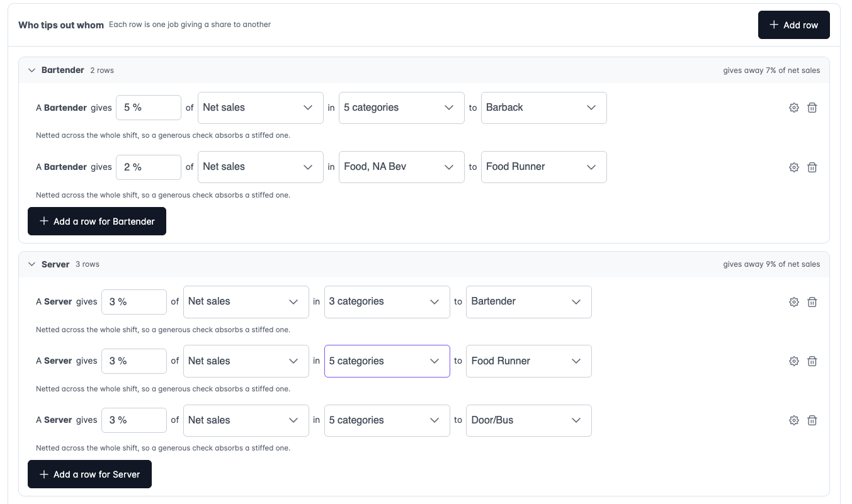Click the top Add row button

click(793, 25)
